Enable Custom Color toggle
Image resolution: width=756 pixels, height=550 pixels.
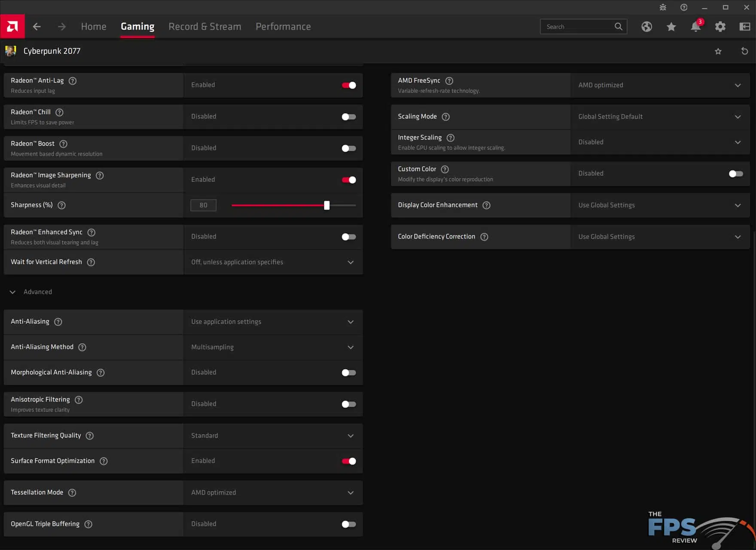click(x=736, y=174)
